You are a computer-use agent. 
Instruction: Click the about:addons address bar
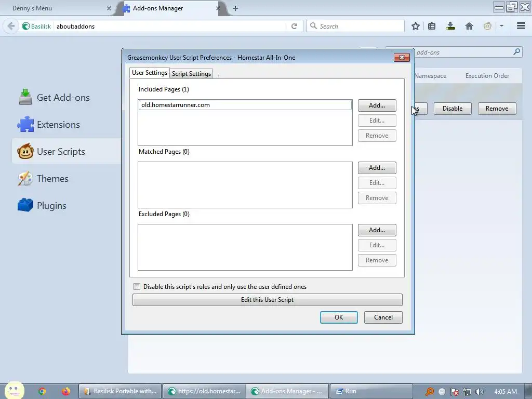point(170,26)
